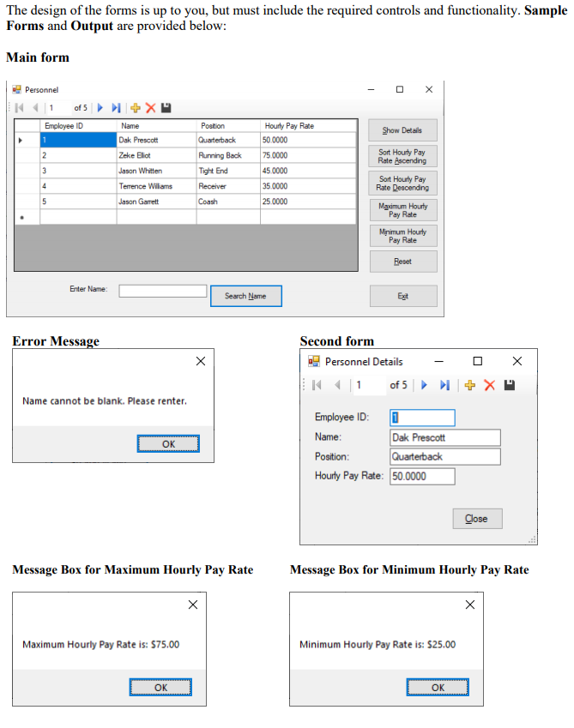
Task: Click Move Last icon in Personnel navigator
Action: pos(116,108)
